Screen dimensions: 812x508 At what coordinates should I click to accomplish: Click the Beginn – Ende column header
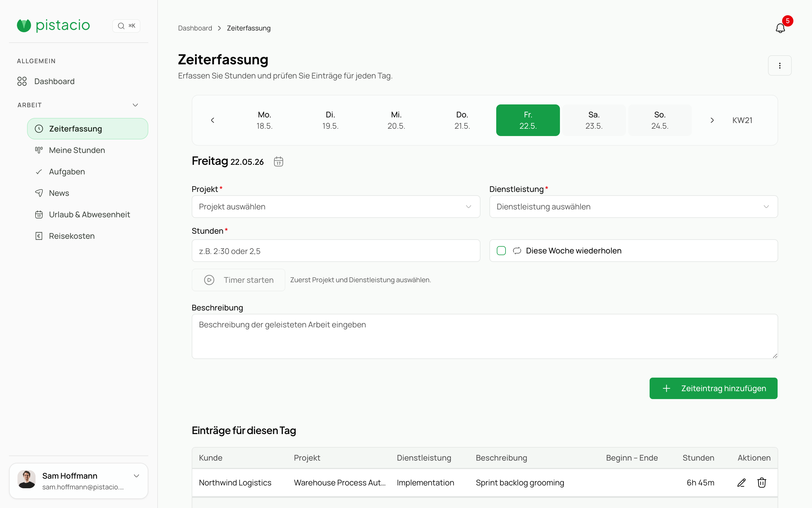(x=632, y=458)
